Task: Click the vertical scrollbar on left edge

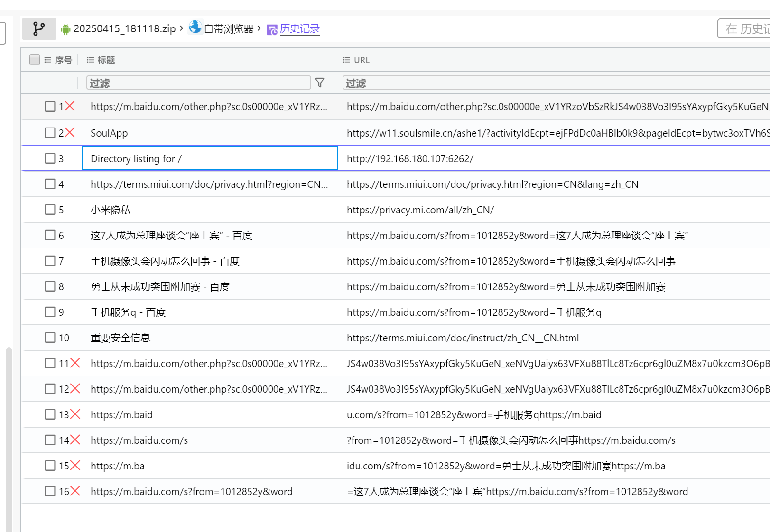Action: coord(9,439)
